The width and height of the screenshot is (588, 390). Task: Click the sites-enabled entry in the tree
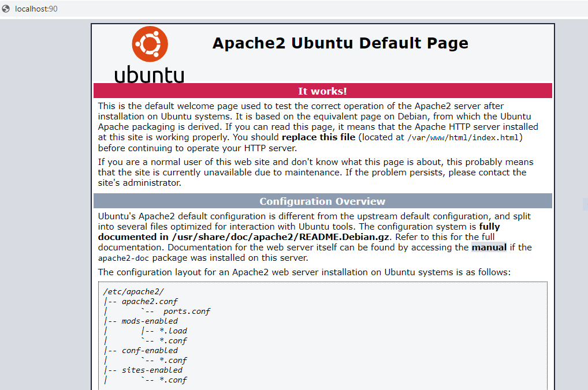pos(152,370)
